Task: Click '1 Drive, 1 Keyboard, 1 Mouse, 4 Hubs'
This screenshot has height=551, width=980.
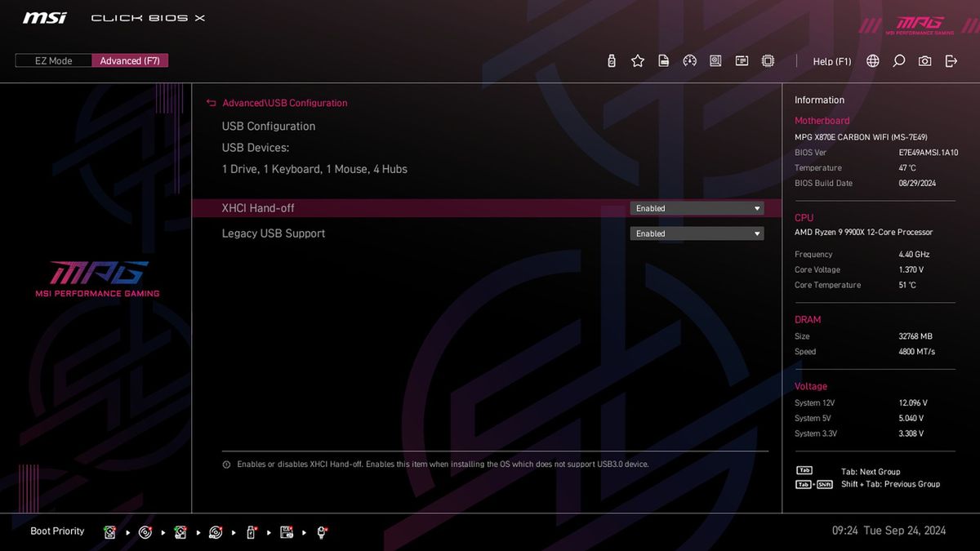Action: point(314,169)
